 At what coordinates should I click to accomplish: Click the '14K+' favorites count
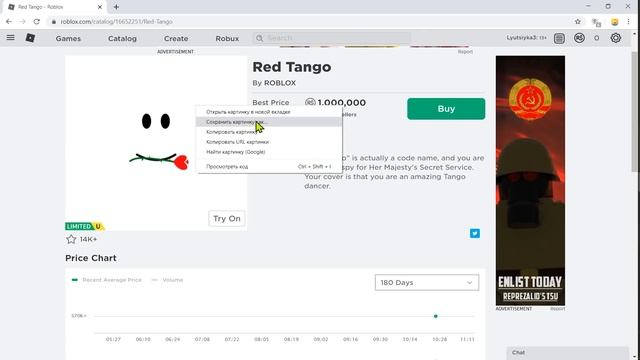coord(89,239)
